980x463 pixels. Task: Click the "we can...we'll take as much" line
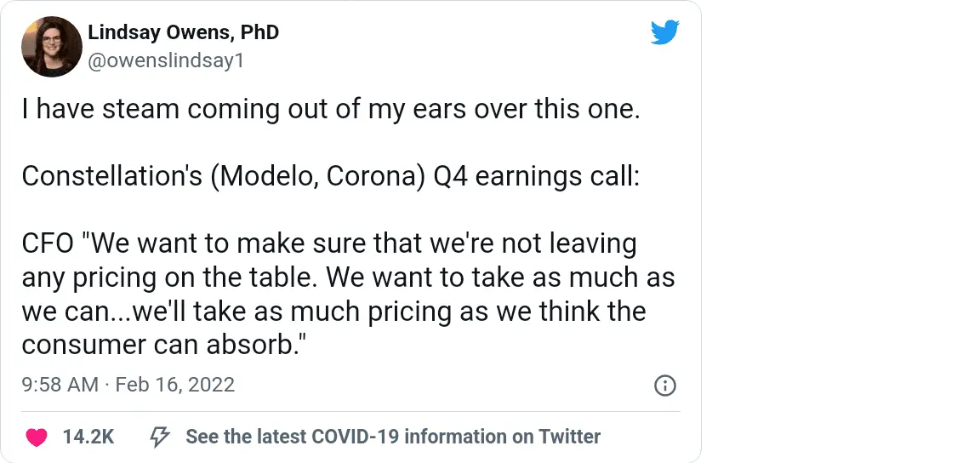(x=333, y=311)
